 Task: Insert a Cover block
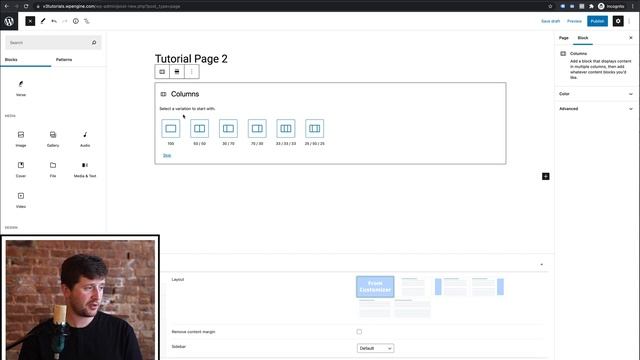21,169
